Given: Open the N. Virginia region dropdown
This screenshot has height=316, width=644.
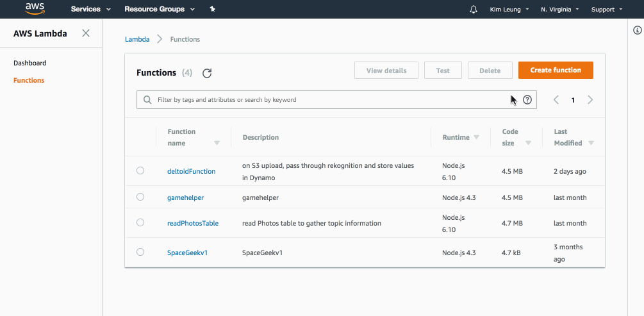Looking at the screenshot, I should pos(560,10).
